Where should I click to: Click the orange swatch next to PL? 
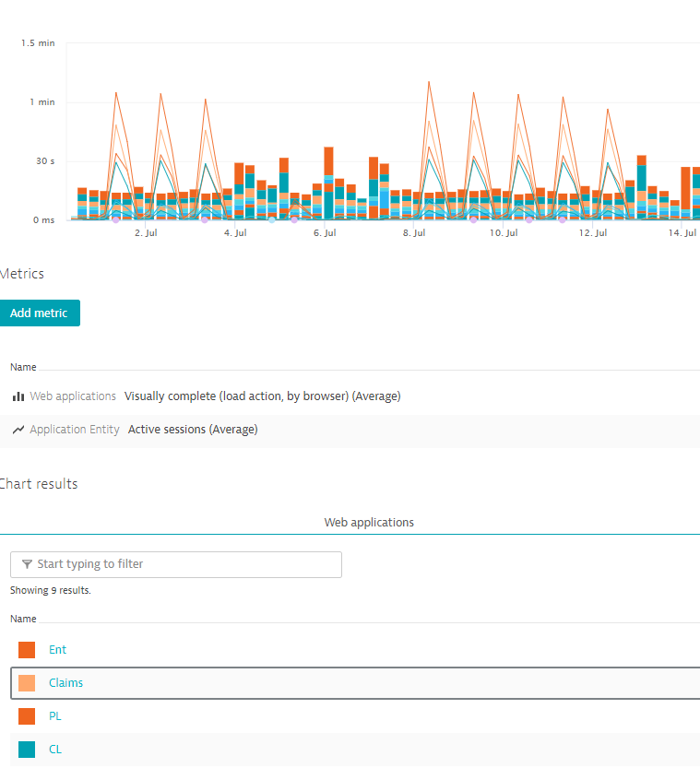pos(27,716)
